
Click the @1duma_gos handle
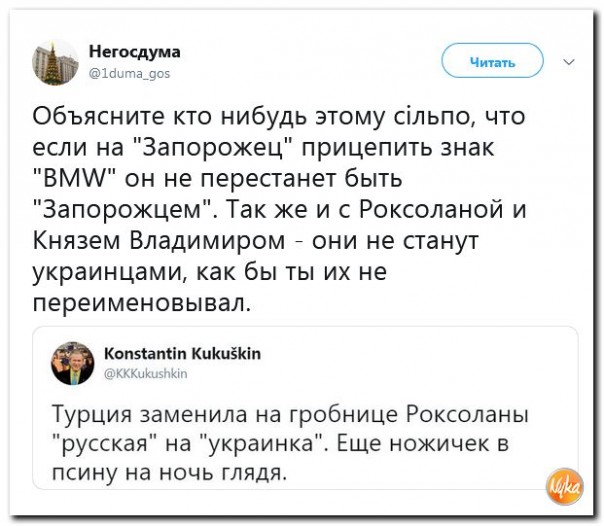pyautogui.click(x=130, y=73)
